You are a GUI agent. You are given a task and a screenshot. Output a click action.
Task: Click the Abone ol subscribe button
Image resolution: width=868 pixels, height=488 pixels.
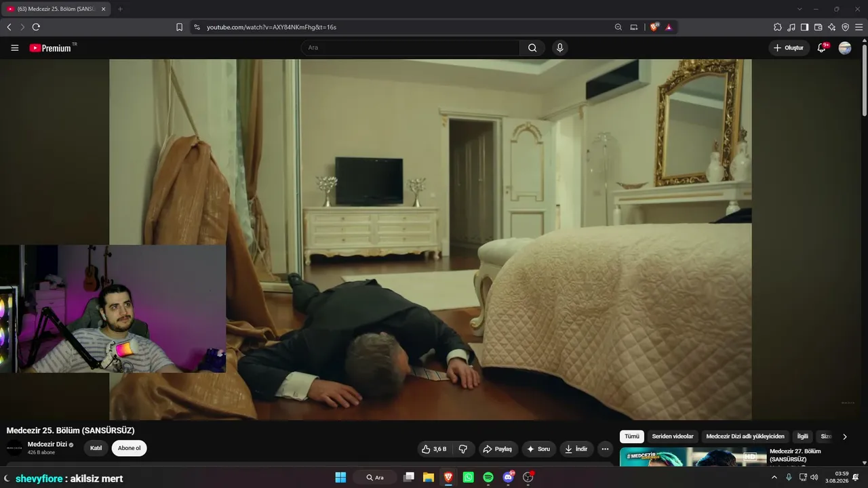click(129, 448)
